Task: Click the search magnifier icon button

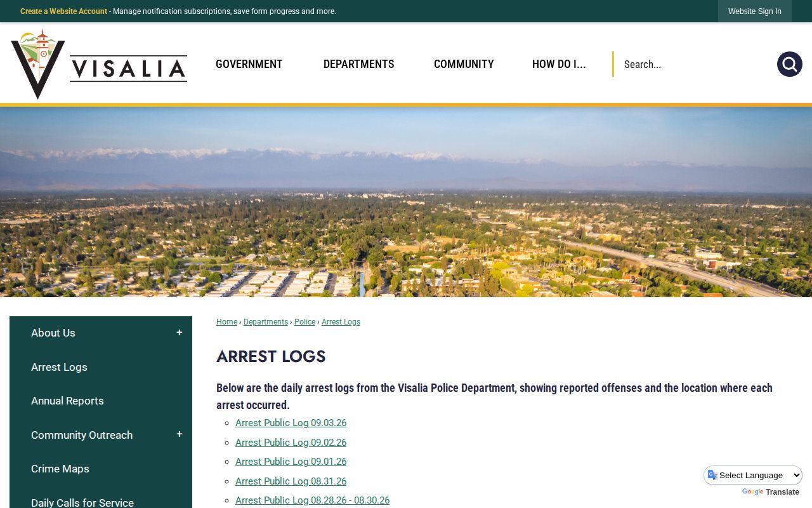Action: pyautogui.click(x=789, y=64)
